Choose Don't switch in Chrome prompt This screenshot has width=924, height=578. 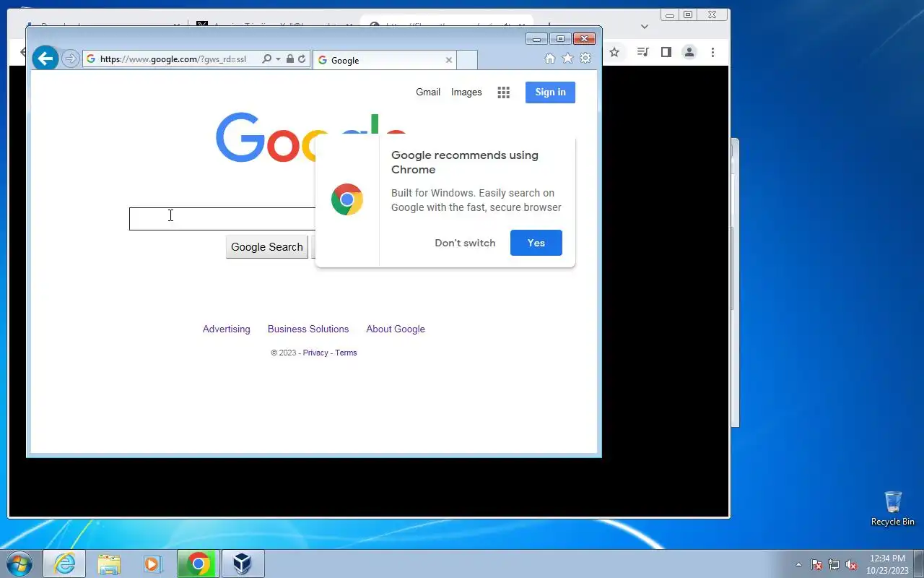465,243
